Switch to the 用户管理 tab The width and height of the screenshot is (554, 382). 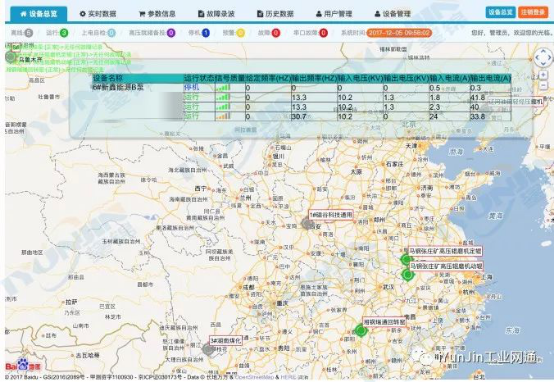pos(334,14)
